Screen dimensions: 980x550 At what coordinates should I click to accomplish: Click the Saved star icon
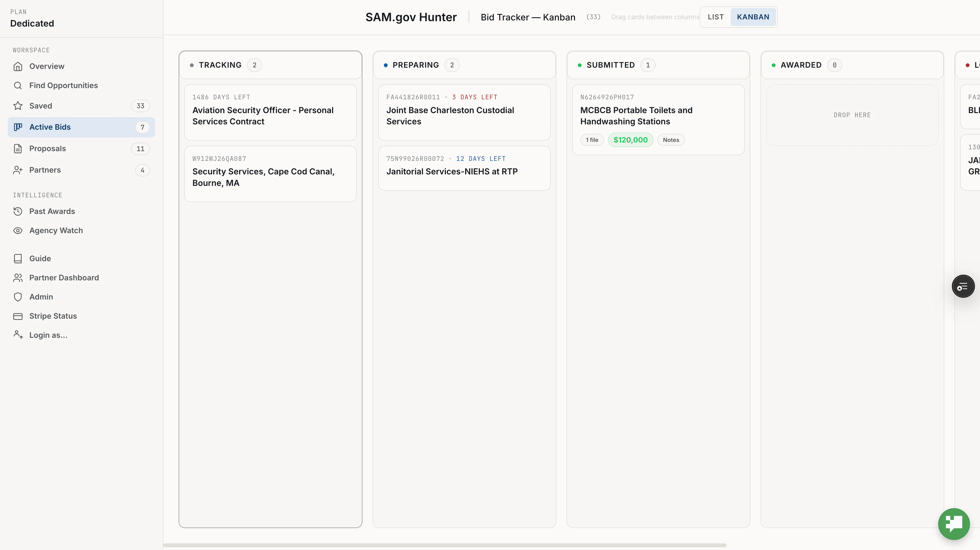click(18, 106)
